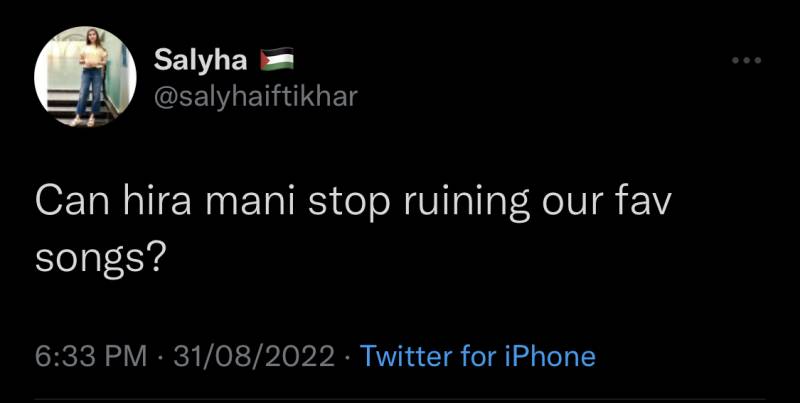The image size is (800, 403).
Task: Click the word "our" in the tweet
Action: tap(573, 205)
